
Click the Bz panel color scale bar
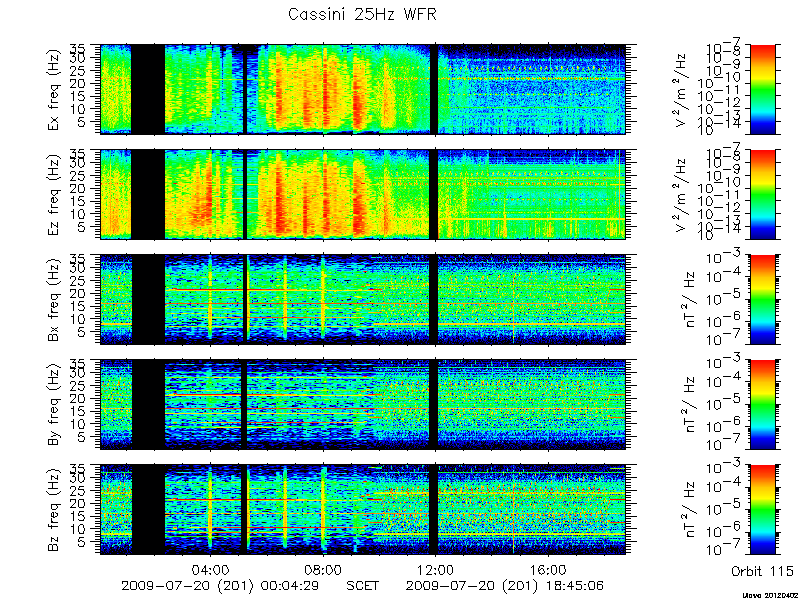coord(762,509)
